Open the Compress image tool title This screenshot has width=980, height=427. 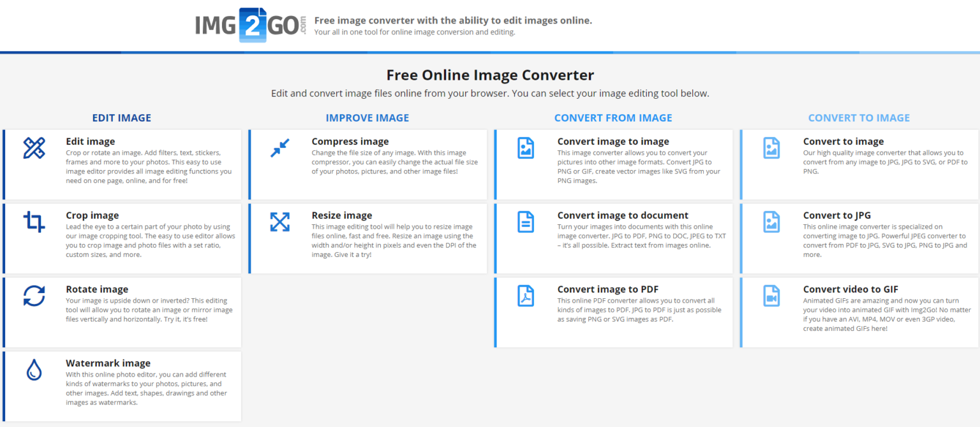click(x=350, y=141)
